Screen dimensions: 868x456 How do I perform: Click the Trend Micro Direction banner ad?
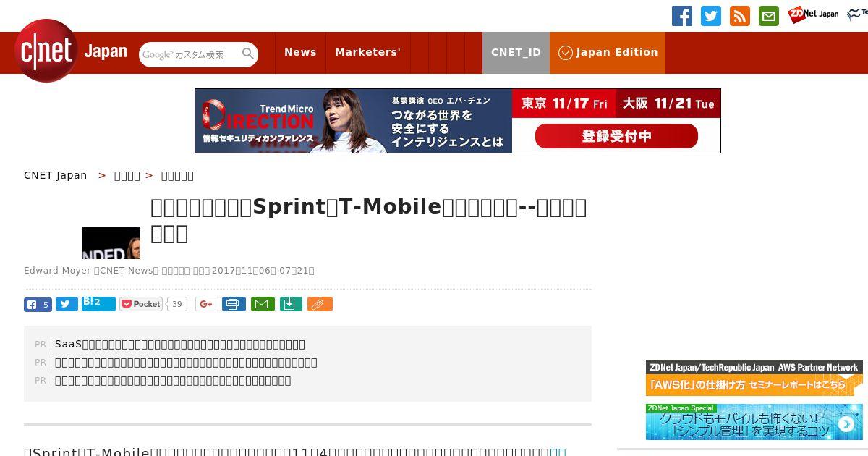[x=457, y=121]
